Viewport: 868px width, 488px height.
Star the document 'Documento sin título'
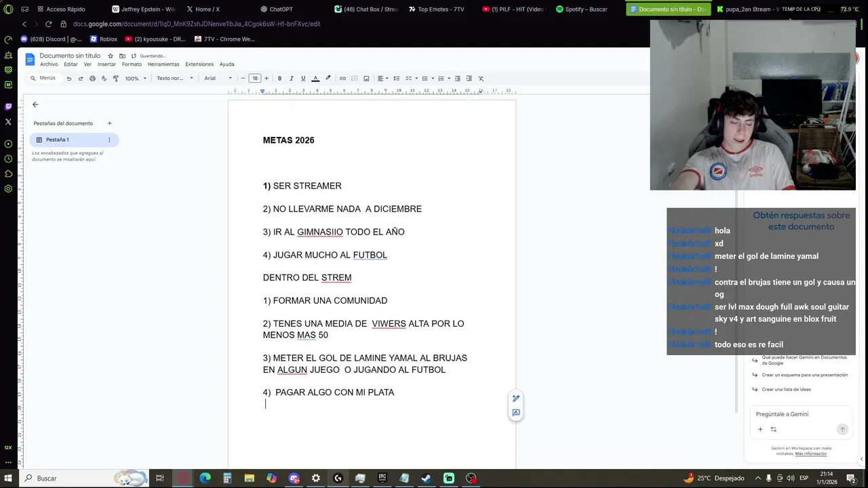[x=111, y=56]
